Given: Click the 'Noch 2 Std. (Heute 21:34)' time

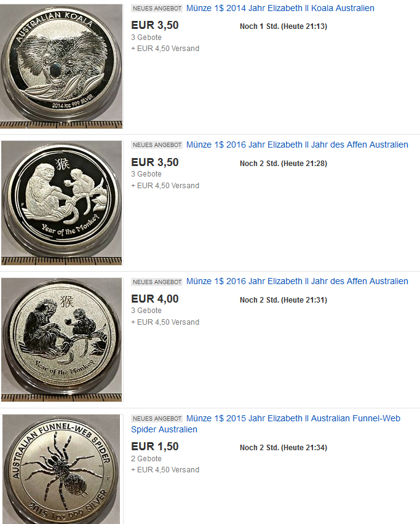Looking at the screenshot, I should point(283,448).
